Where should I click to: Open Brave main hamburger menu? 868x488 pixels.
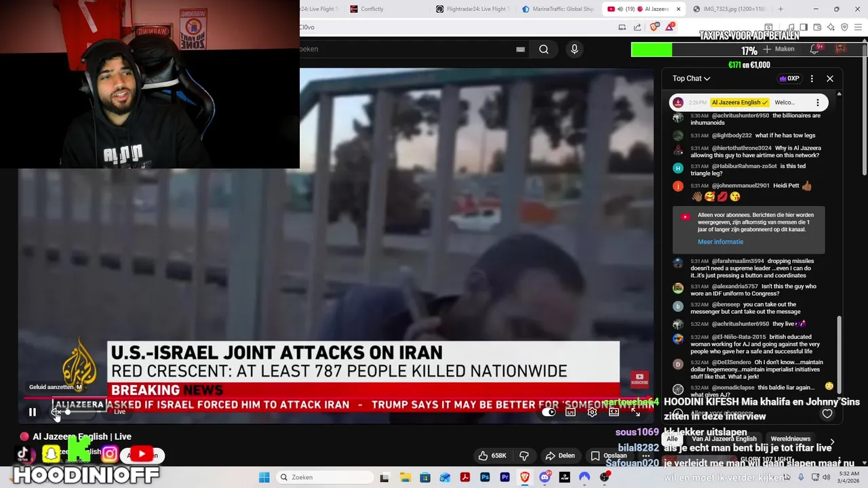click(859, 27)
